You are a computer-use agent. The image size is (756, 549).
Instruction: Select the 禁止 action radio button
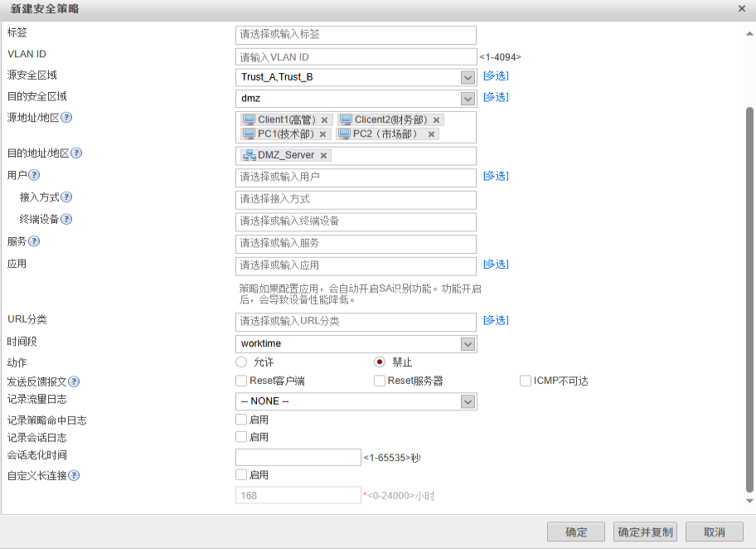coord(380,362)
